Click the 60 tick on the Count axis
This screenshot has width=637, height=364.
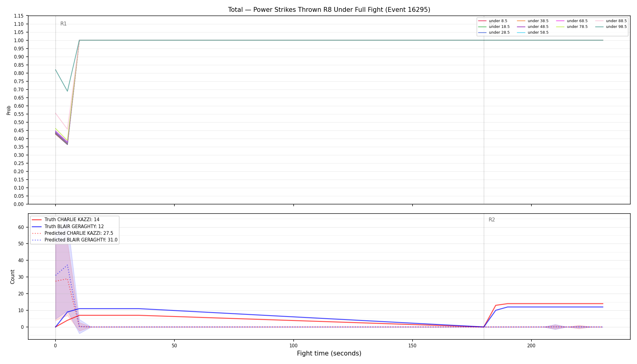(x=21, y=227)
